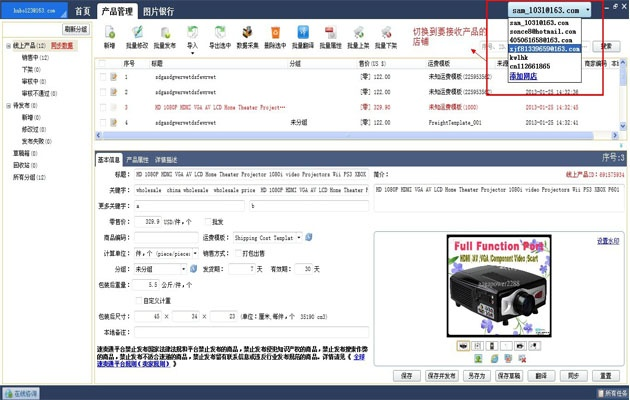Click the edit icon in product row 1
Screen dimensions: 630x400
114,77
